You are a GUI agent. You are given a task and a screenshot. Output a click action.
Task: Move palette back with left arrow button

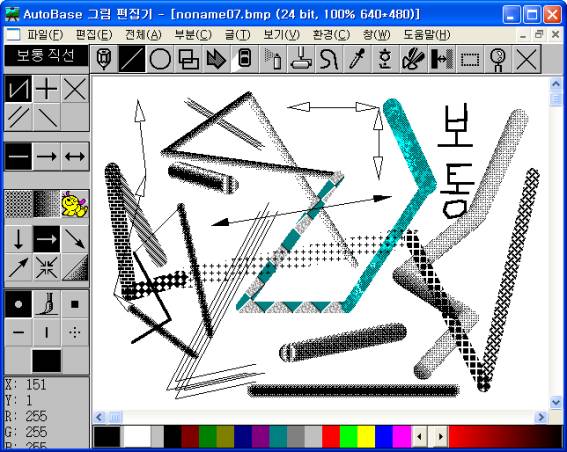pos(420,436)
